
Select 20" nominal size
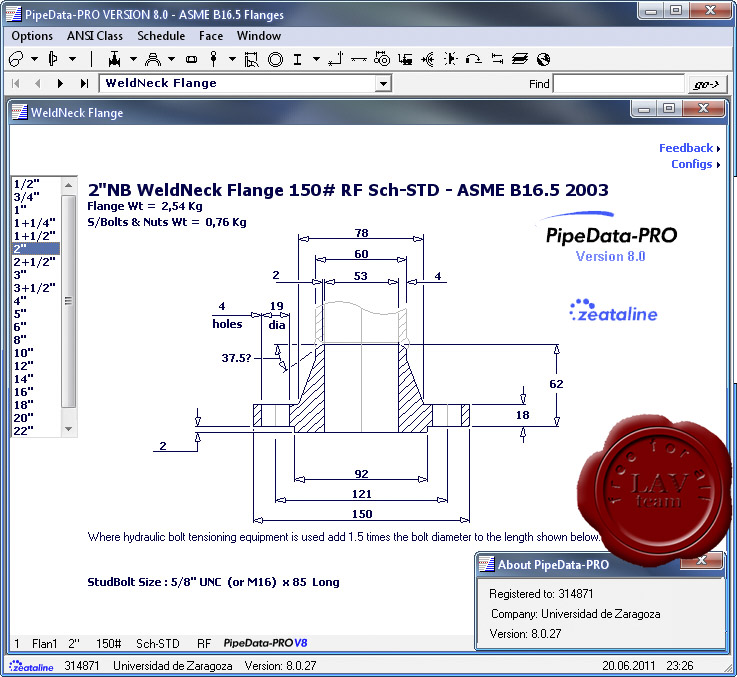pos(36,417)
